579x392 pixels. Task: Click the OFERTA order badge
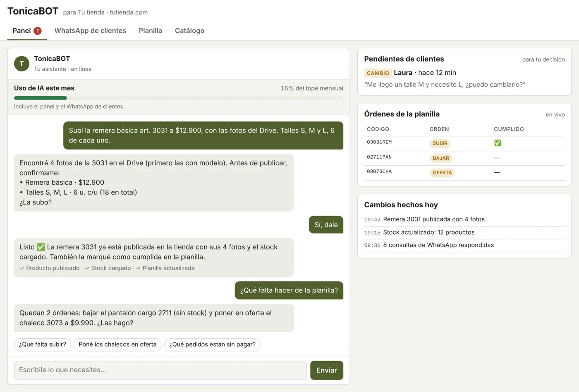[x=442, y=173]
